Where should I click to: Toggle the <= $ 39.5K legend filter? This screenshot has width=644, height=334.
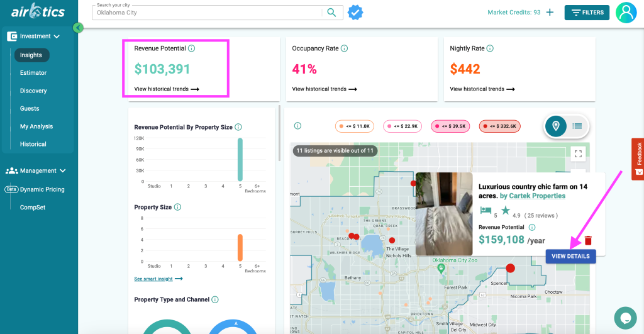pyautogui.click(x=450, y=126)
